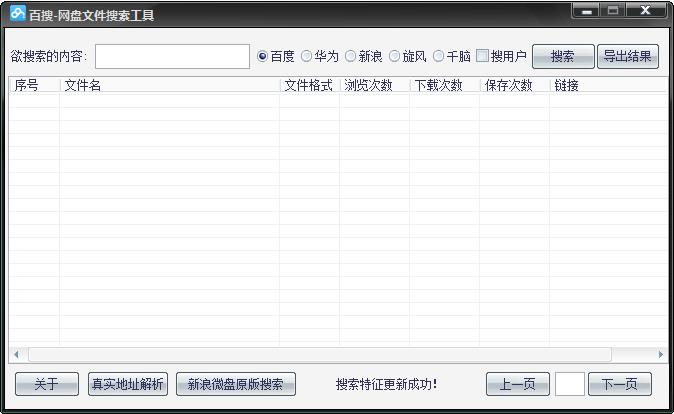
Task: Open 新浪微盘原版搜索
Action: [x=236, y=384]
